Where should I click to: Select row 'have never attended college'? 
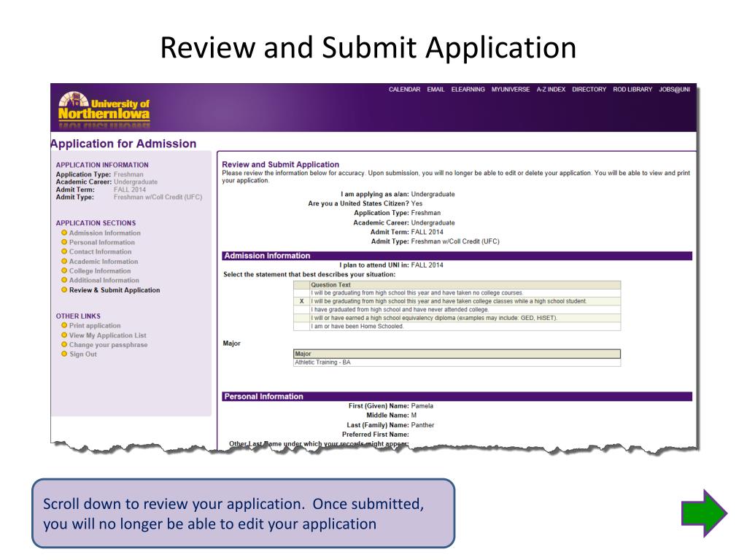point(457,309)
